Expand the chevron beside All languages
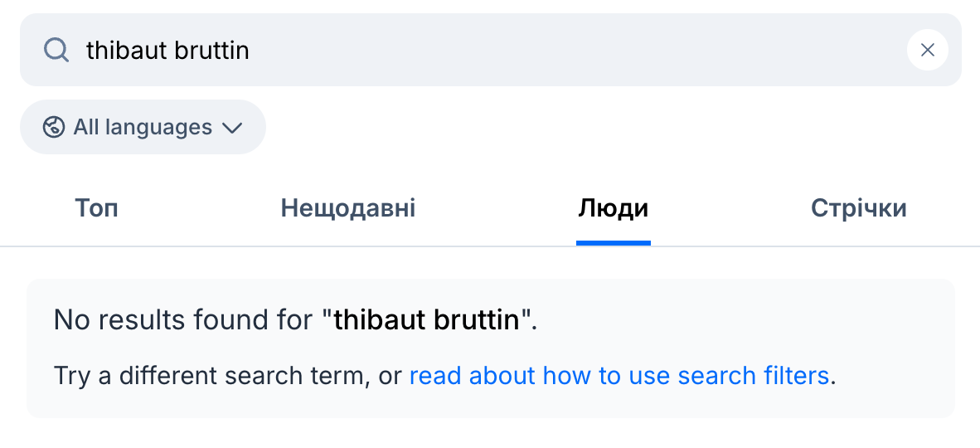This screenshot has width=980, height=448. 232,128
